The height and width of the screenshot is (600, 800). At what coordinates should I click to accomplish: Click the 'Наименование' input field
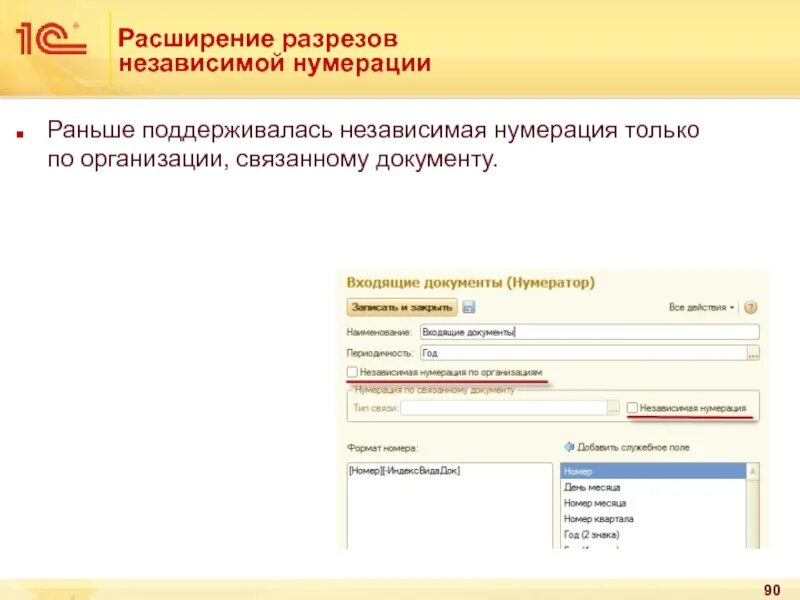[x=590, y=332]
